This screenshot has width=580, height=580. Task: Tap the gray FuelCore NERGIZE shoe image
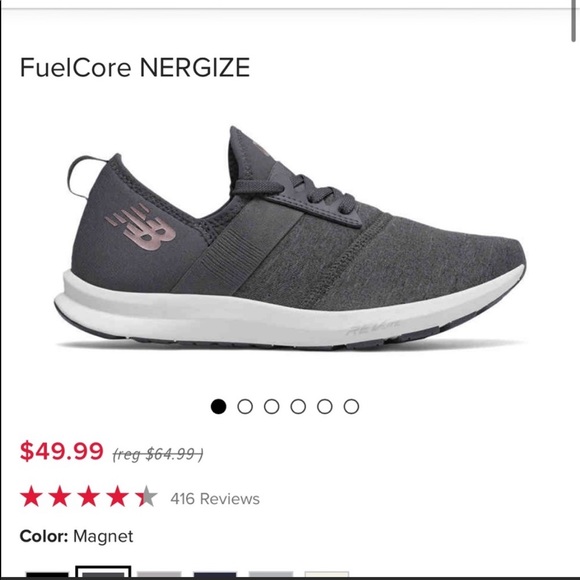(x=290, y=239)
